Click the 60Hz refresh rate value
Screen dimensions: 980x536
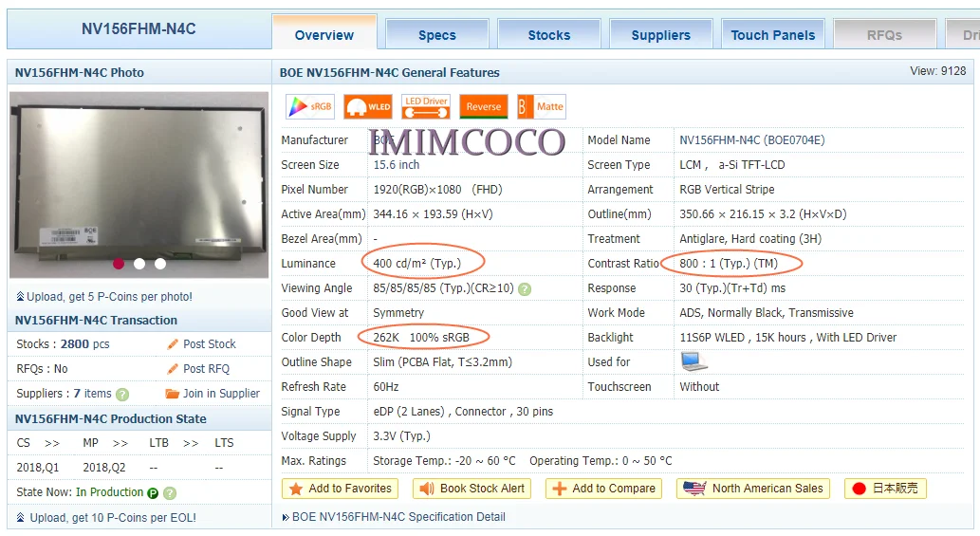[x=385, y=387]
